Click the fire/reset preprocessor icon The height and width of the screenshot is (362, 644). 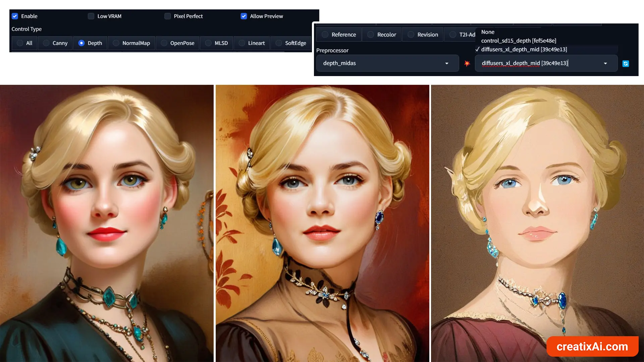[x=467, y=63]
